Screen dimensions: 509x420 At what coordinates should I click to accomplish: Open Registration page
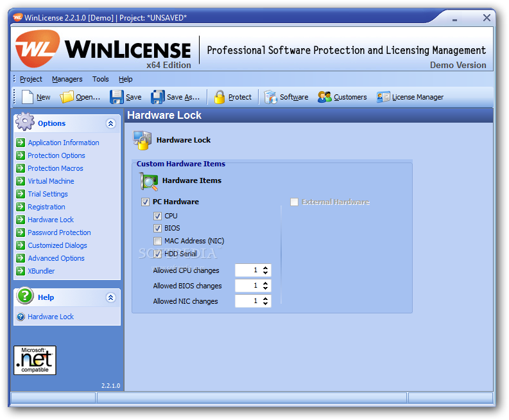coord(46,207)
